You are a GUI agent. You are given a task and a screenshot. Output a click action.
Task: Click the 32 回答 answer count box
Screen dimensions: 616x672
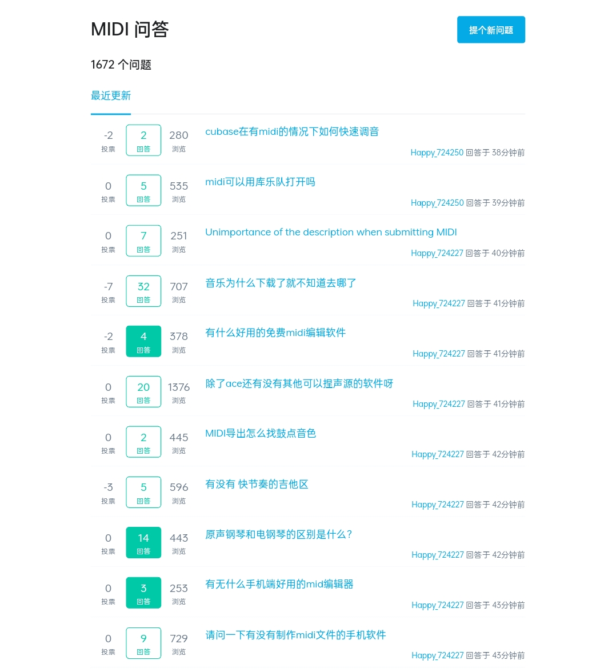(143, 291)
